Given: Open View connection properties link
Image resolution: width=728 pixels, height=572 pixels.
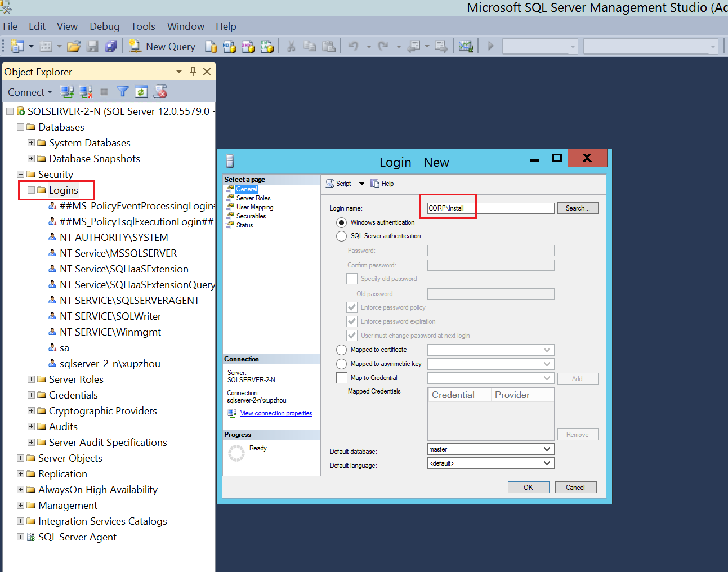Looking at the screenshot, I should 276,413.
